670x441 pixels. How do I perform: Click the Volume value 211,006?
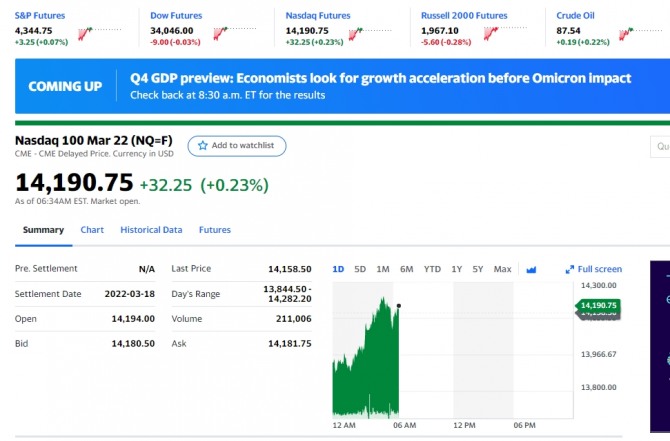pos(294,319)
